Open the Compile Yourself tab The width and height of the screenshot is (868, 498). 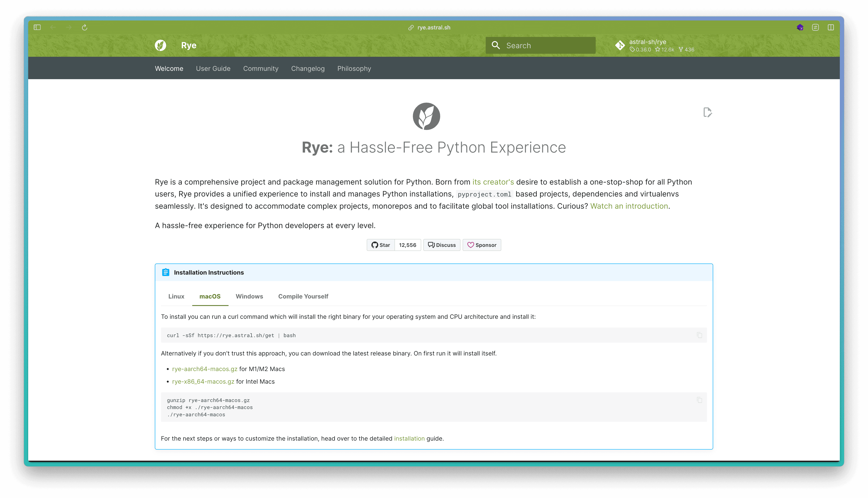click(x=303, y=296)
